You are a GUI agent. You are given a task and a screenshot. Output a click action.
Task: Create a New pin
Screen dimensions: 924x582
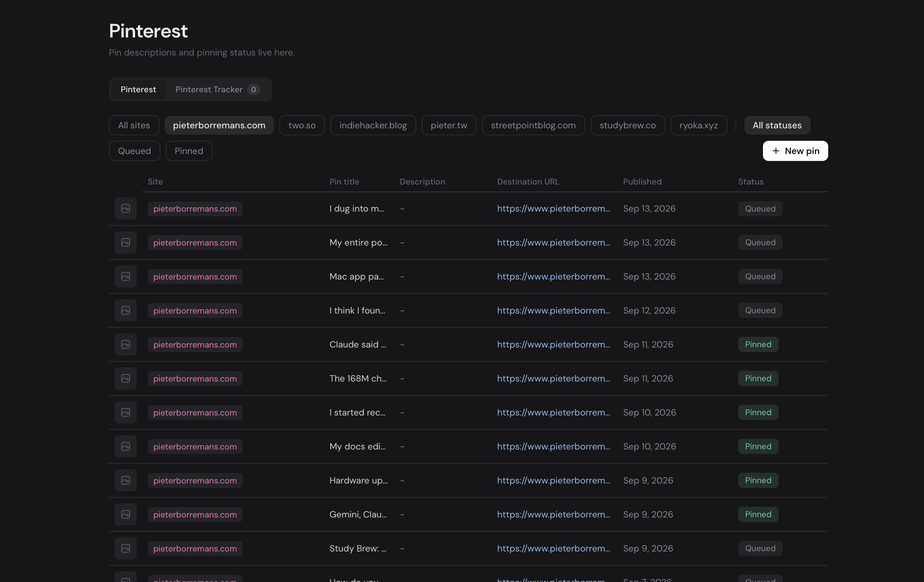click(x=795, y=151)
